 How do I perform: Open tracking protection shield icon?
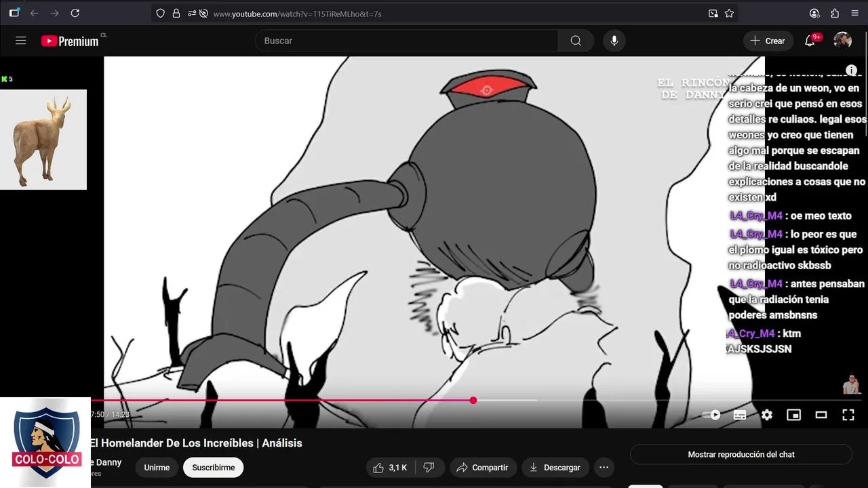pos(160,13)
